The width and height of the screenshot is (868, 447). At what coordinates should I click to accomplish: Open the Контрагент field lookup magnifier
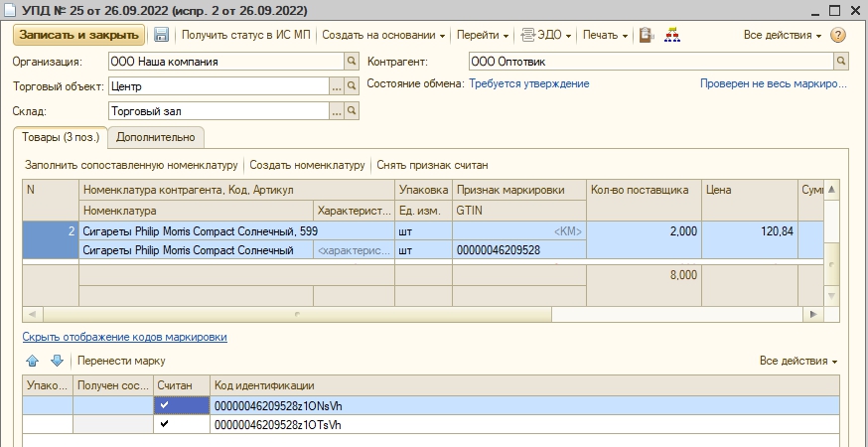[841, 62]
